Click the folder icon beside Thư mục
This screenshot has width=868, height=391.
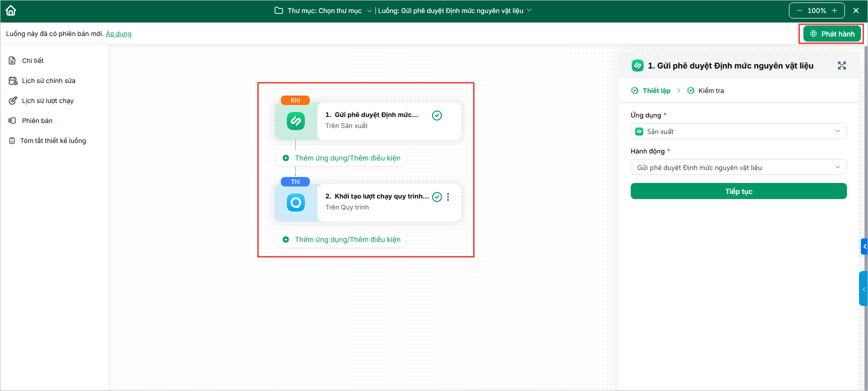(x=279, y=10)
